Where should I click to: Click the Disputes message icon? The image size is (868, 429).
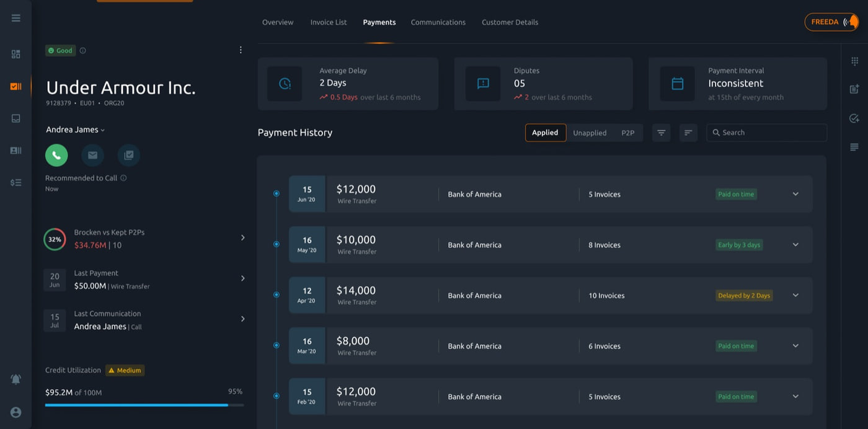coord(483,84)
